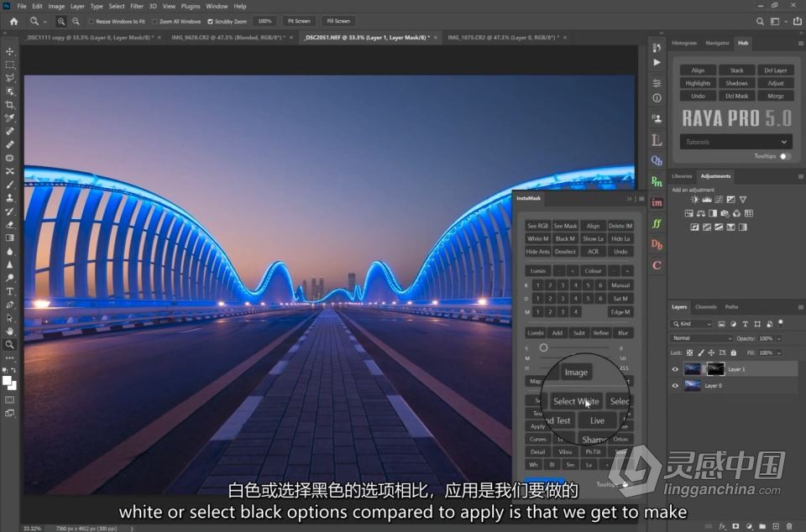Toggle Zoom All Windows checkbox
Viewport: 806px width, 532px height.
tap(154, 22)
